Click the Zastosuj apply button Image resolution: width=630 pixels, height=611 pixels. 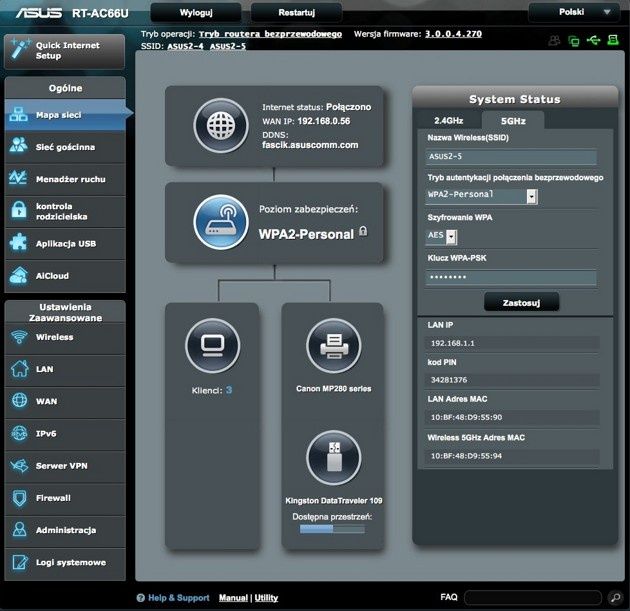(x=521, y=302)
